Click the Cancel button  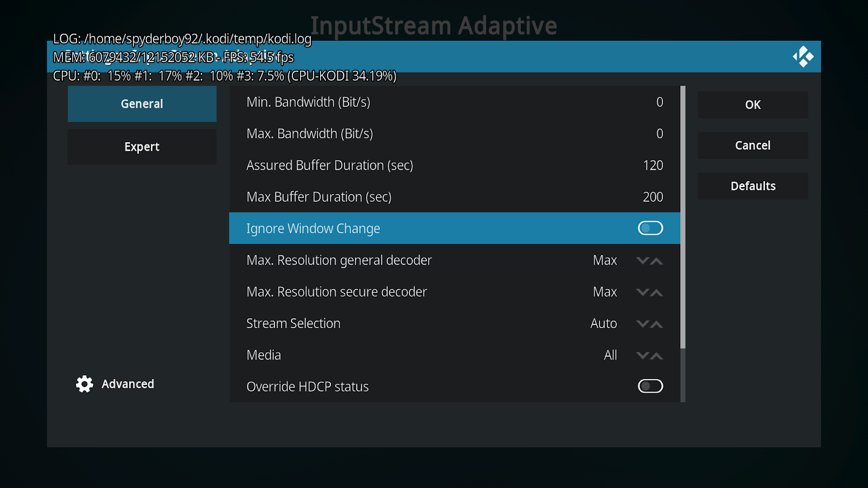coord(752,145)
